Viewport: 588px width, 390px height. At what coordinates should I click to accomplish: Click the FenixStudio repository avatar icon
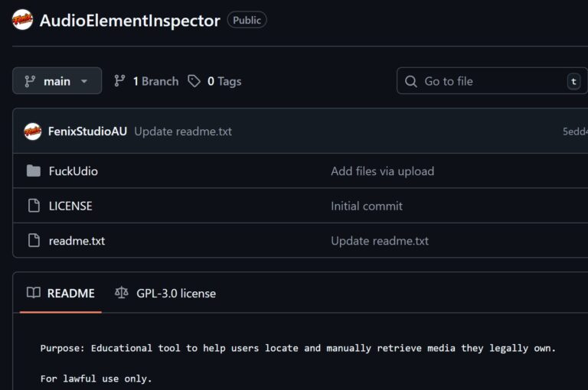(22, 20)
